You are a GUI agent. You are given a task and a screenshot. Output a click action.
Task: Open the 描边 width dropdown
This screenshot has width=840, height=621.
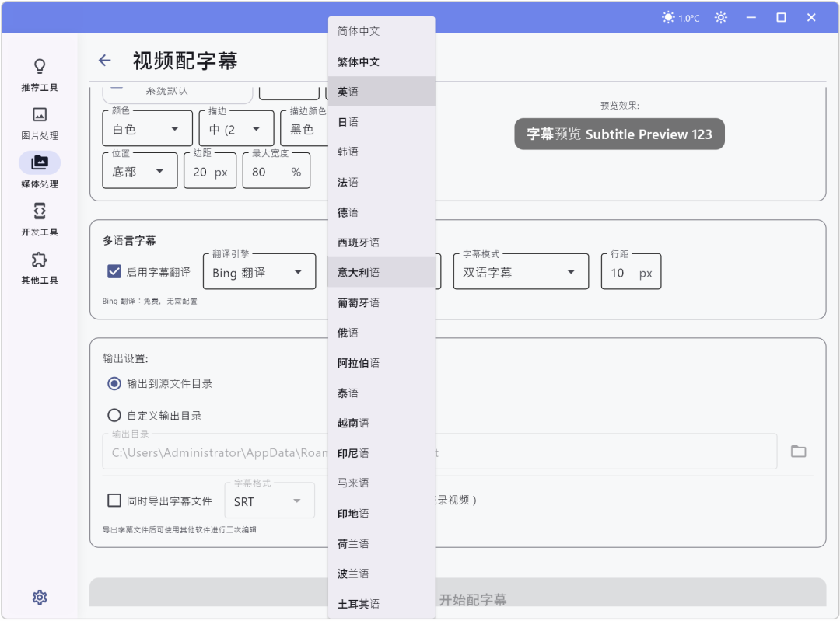coord(236,128)
